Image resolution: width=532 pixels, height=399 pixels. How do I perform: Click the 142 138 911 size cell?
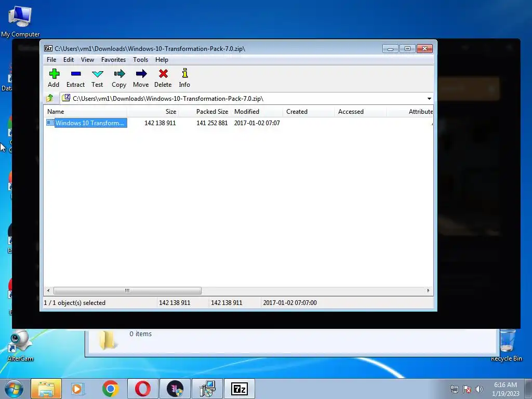coord(160,123)
